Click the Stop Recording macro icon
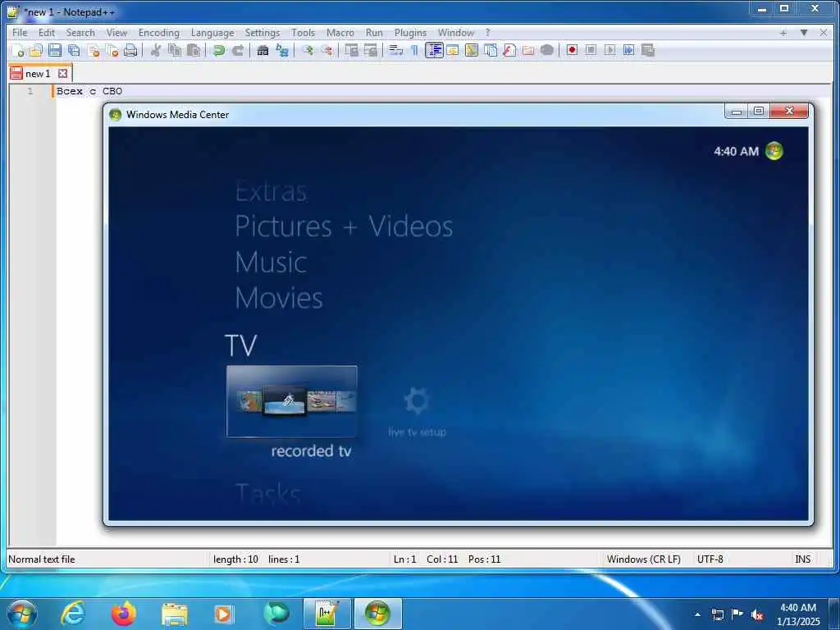Viewport: 840px width, 630px height. click(x=591, y=50)
